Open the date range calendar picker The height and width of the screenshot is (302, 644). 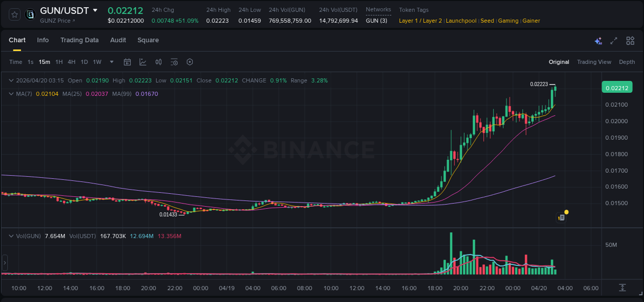click(127, 62)
